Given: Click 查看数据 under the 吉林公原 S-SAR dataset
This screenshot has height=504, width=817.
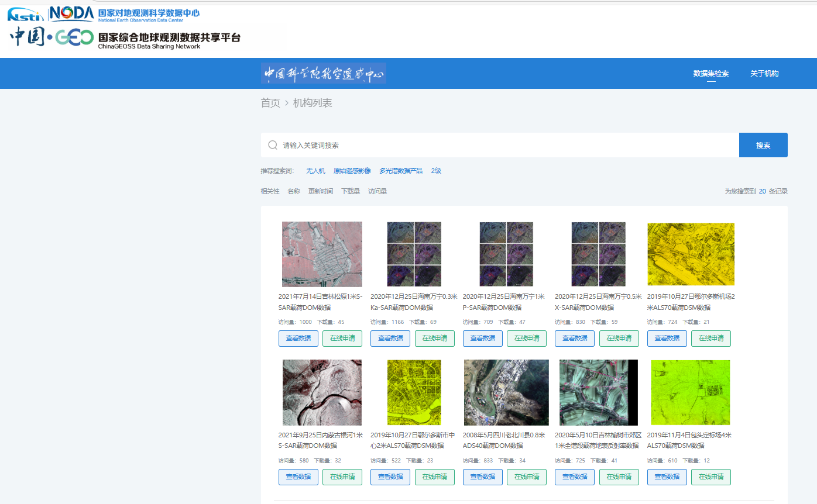Looking at the screenshot, I should (298, 338).
